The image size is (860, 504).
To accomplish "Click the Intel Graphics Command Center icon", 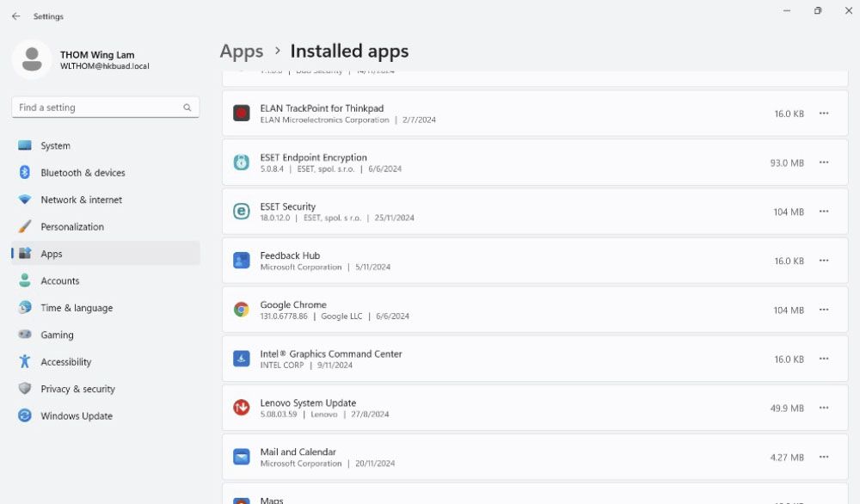I will (x=242, y=359).
